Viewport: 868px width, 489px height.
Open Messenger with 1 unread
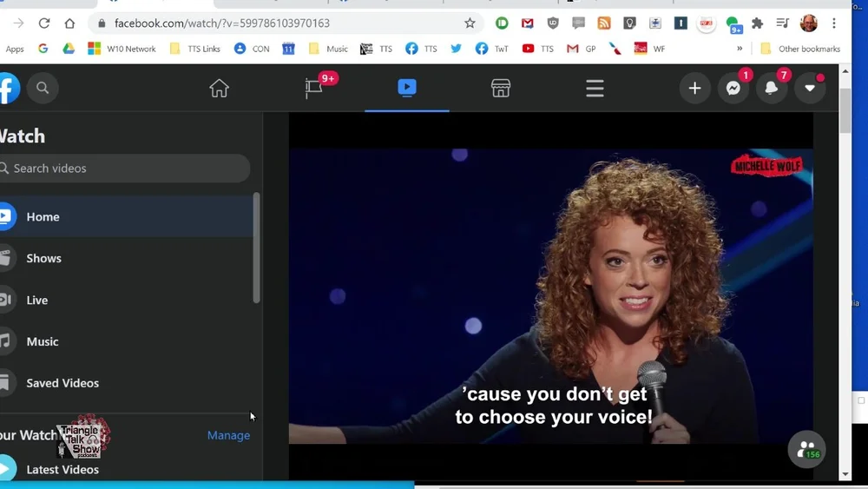coord(733,88)
